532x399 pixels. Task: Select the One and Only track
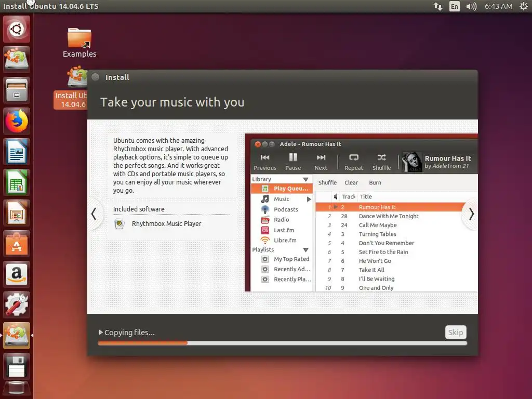pyautogui.click(x=396, y=288)
